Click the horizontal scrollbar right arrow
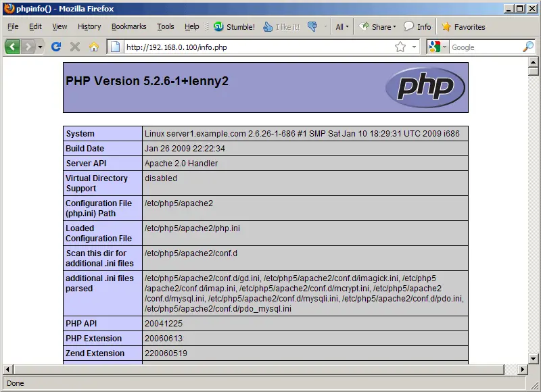 tap(522, 369)
